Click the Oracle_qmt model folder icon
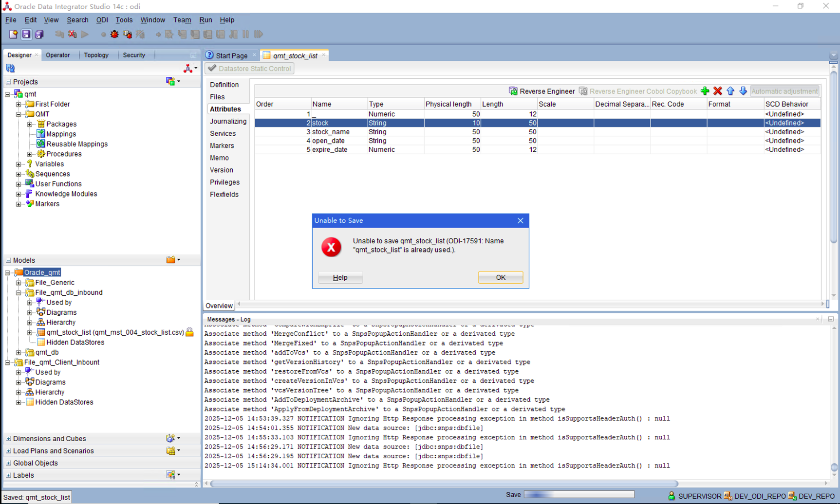The width and height of the screenshot is (840, 504). click(x=19, y=272)
